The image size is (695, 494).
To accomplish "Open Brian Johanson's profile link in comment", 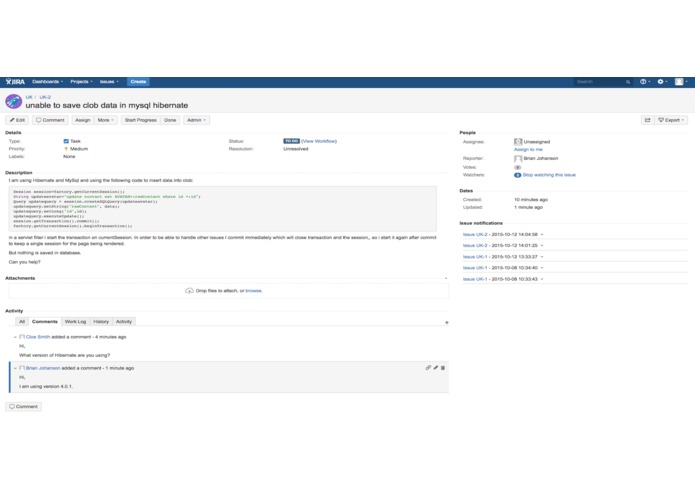I will (x=43, y=368).
